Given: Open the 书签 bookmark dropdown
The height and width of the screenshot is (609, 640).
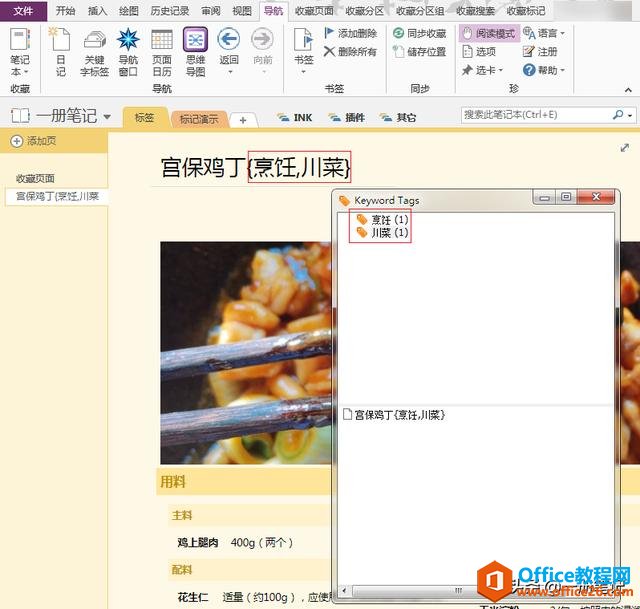Looking at the screenshot, I should (303, 51).
